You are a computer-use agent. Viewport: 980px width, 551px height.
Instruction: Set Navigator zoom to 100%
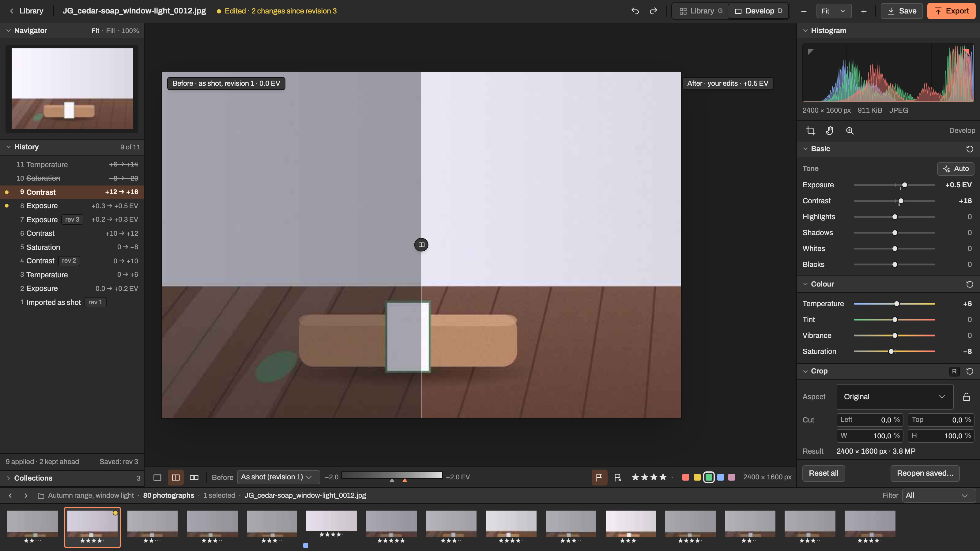coord(130,31)
